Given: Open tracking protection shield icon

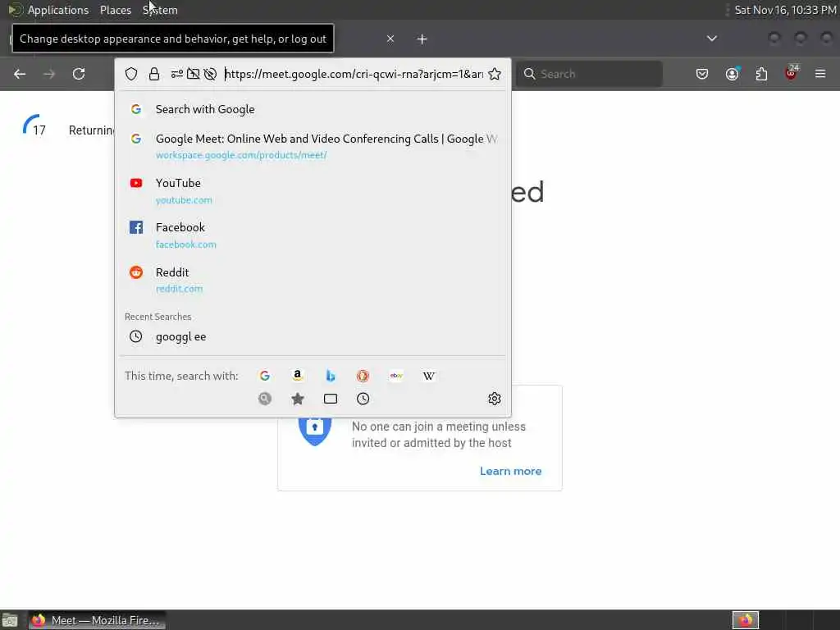Looking at the screenshot, I should click(131, 74).
